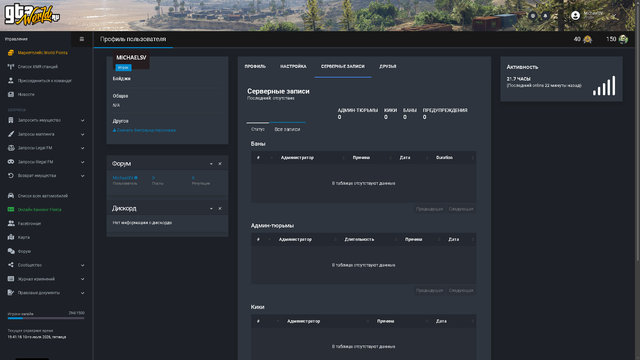Sort Баны table by Дата column
This screenshot has width=640, height=360.
coord(413,158)
